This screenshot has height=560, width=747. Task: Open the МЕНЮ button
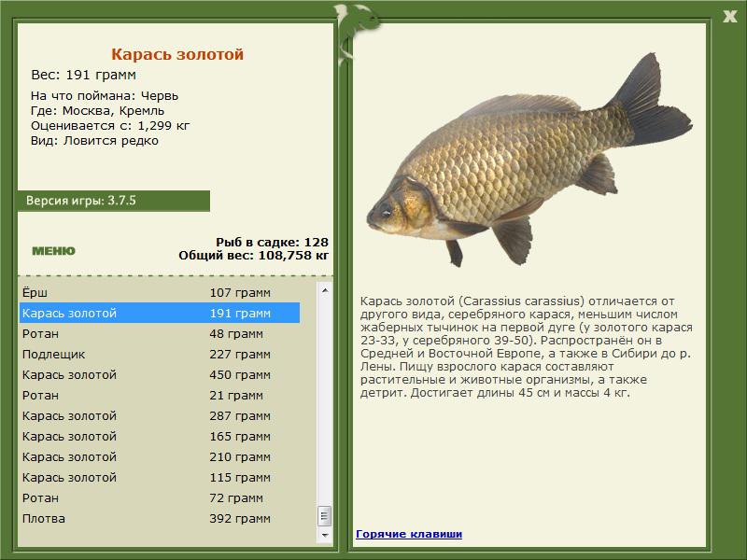coord(53,251)
